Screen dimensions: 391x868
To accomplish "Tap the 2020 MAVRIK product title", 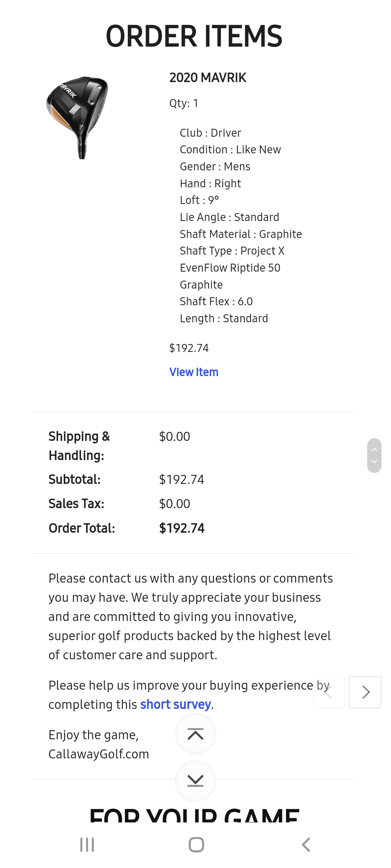I will (x=208, y=78).
